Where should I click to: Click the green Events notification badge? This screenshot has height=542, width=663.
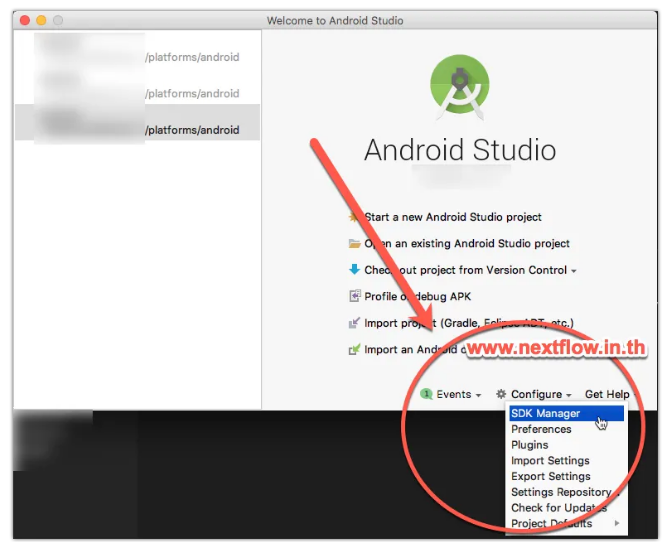pyautogui.click(x=426, y=394)
